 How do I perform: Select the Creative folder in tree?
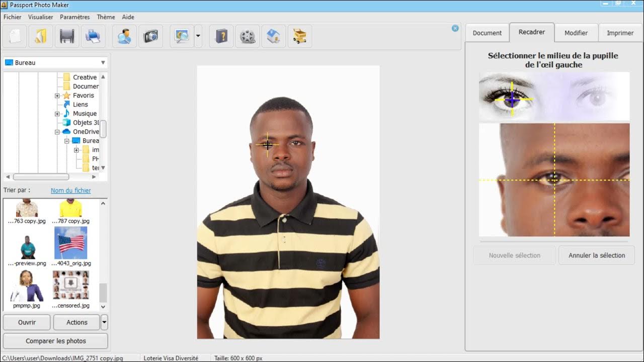click(x=85, y=77)
